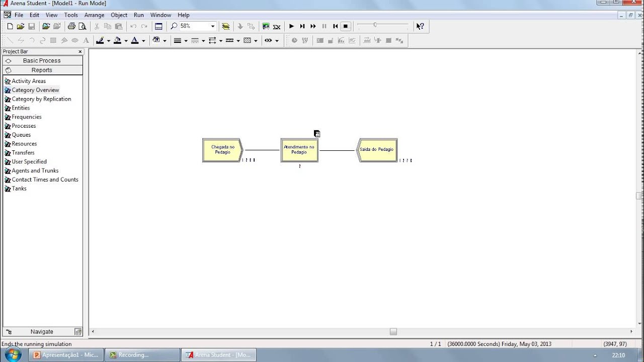The width and height of the screenshot is (644, 362).
Task: Open the Edit menu
Action: [x=34, y=15]
